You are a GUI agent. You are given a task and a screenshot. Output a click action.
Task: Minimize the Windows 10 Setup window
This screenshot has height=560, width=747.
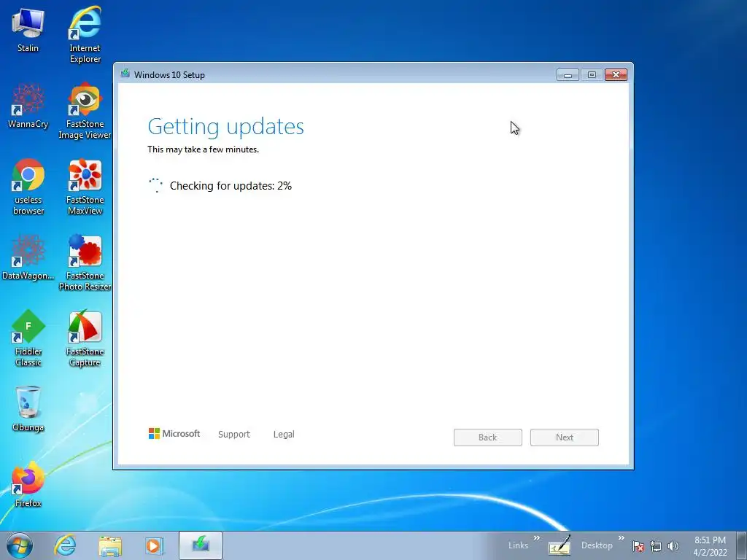(x=568, y=75)
